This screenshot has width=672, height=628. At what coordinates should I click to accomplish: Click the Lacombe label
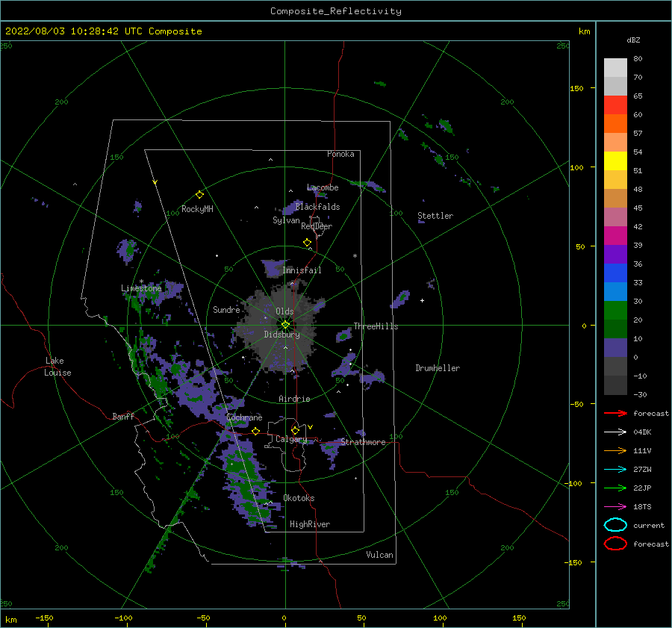click(x=323, y=187)
